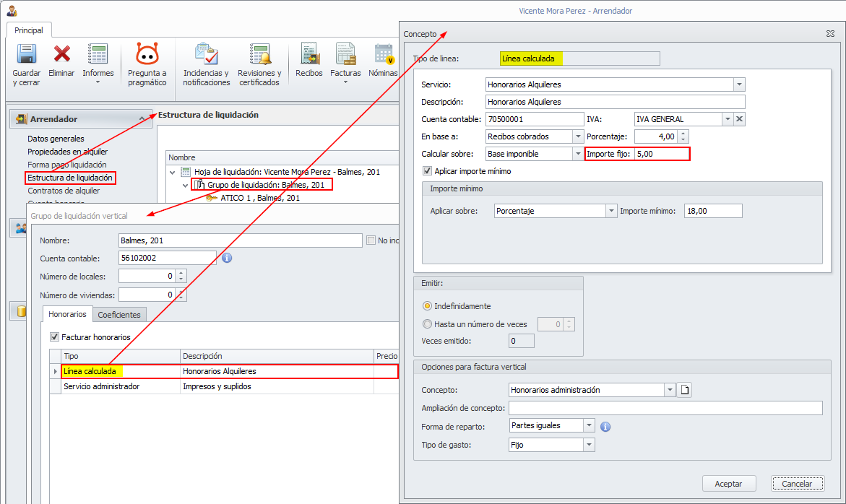The image size is (846, 504).
Task: Click info icon next to Forma de reparto
Action: pos(605,427)
